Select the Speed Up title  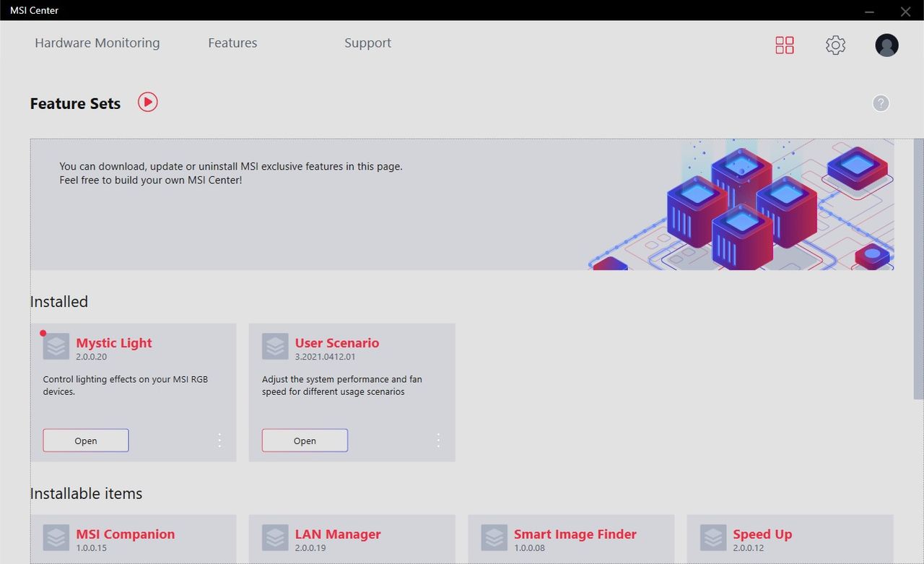pos(762,535)
